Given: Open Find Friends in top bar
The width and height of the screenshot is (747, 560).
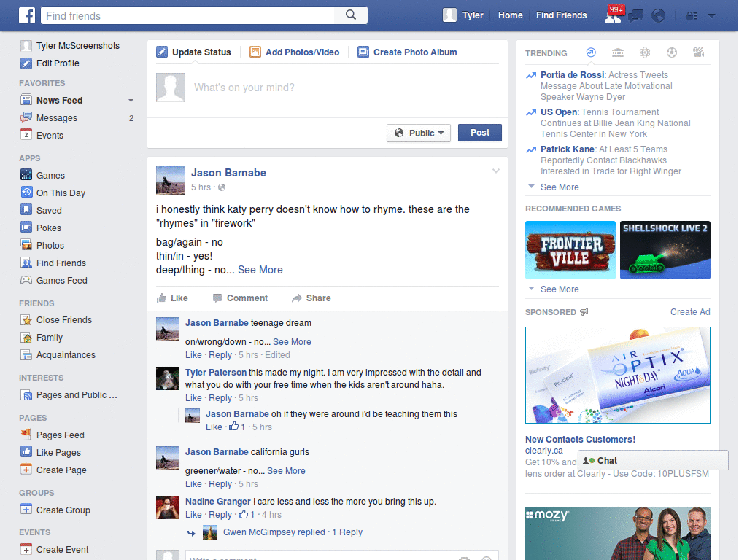Looking at the screenshot, I should [561, 15].
